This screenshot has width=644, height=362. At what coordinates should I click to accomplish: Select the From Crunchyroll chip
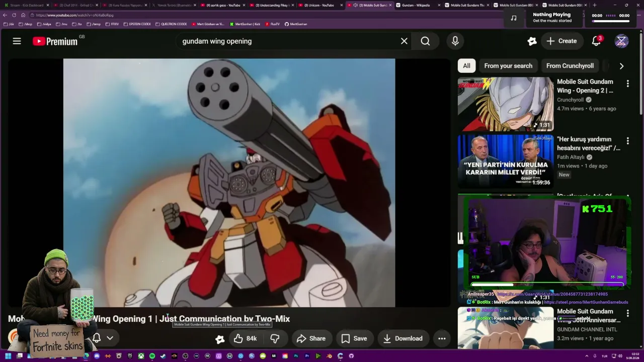pyautogui.click(x=570, y=66)
